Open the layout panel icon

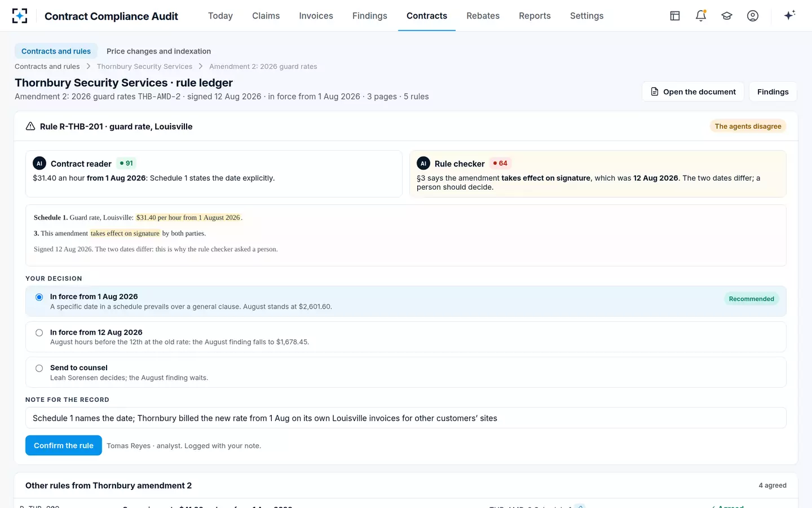(675, 16)
